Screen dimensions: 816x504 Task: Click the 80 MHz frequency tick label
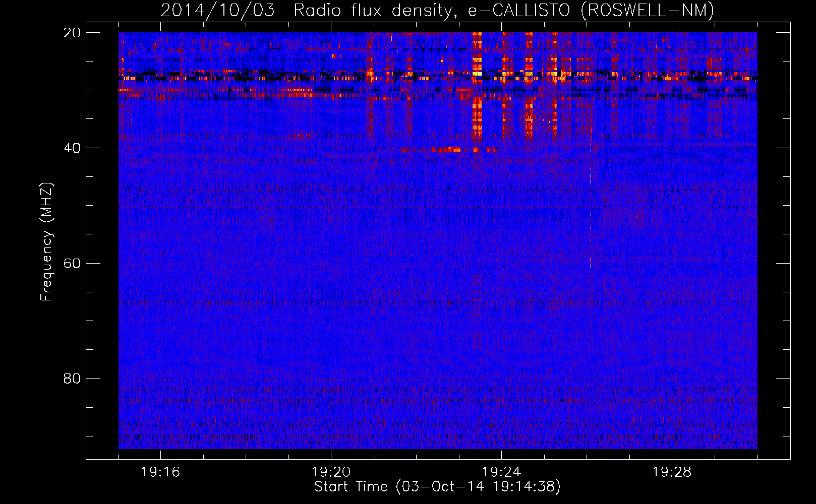click(72, 379)
